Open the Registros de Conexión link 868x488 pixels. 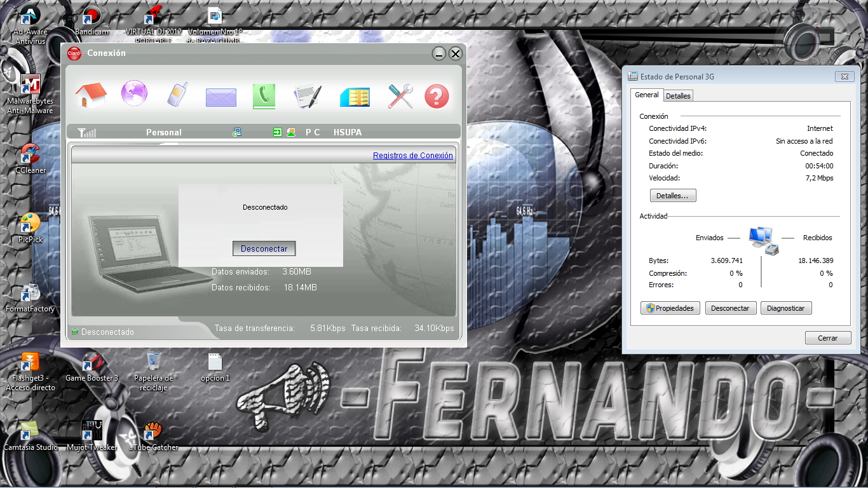(412, 155)
